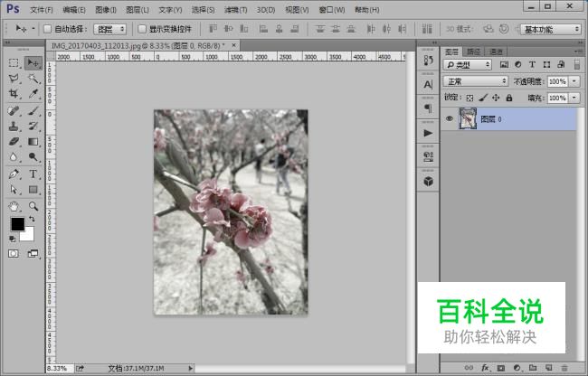Open the Character panel icon

coord(428,85)
